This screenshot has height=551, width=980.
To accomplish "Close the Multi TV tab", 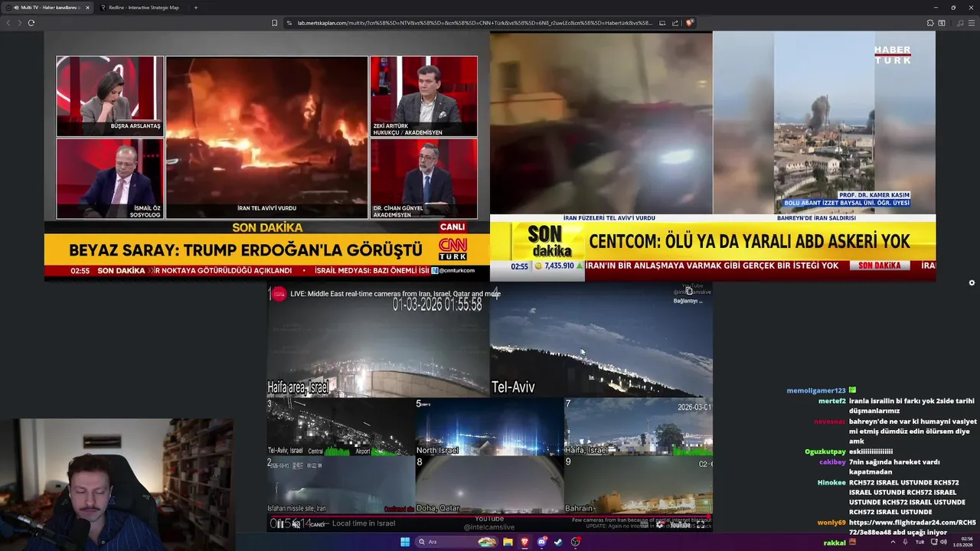I will [x=87, y=8].
